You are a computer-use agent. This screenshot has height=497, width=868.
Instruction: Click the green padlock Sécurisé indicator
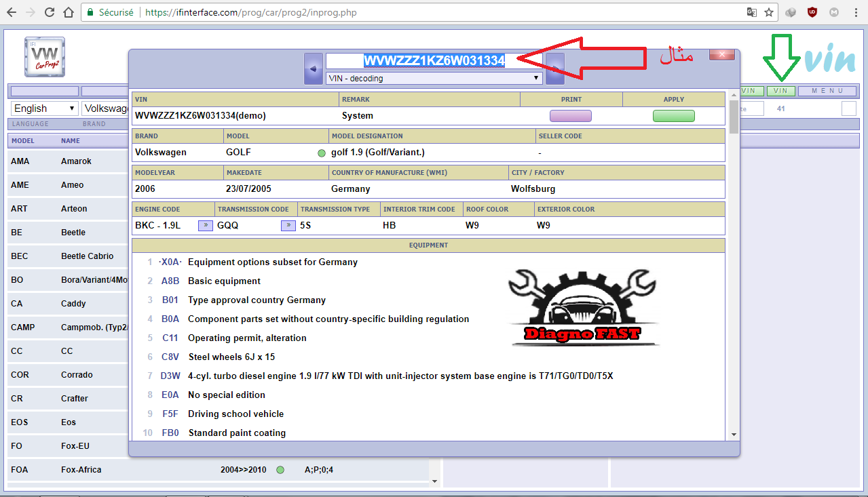pos(109,12)
